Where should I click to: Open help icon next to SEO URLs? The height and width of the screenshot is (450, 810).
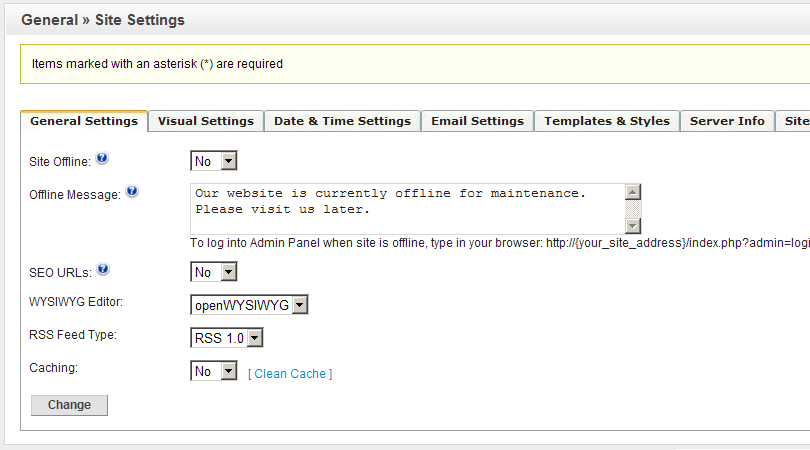point(102,270)
